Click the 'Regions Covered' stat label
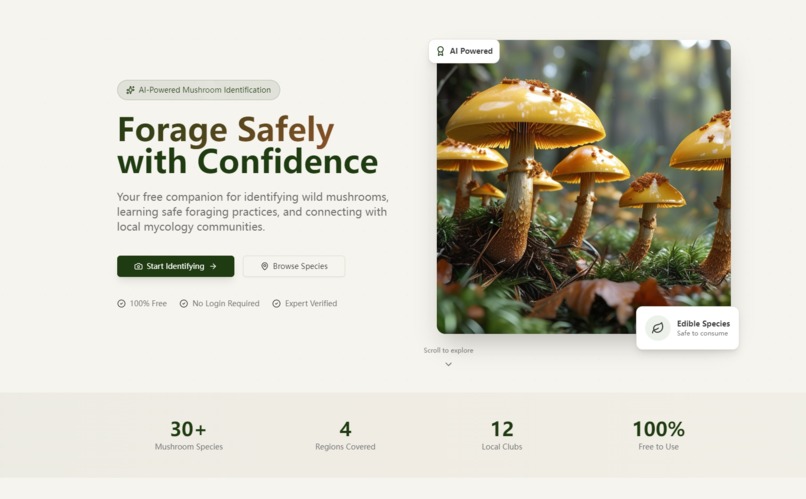This screenshot has height=499, width=806. coord(345,447)
